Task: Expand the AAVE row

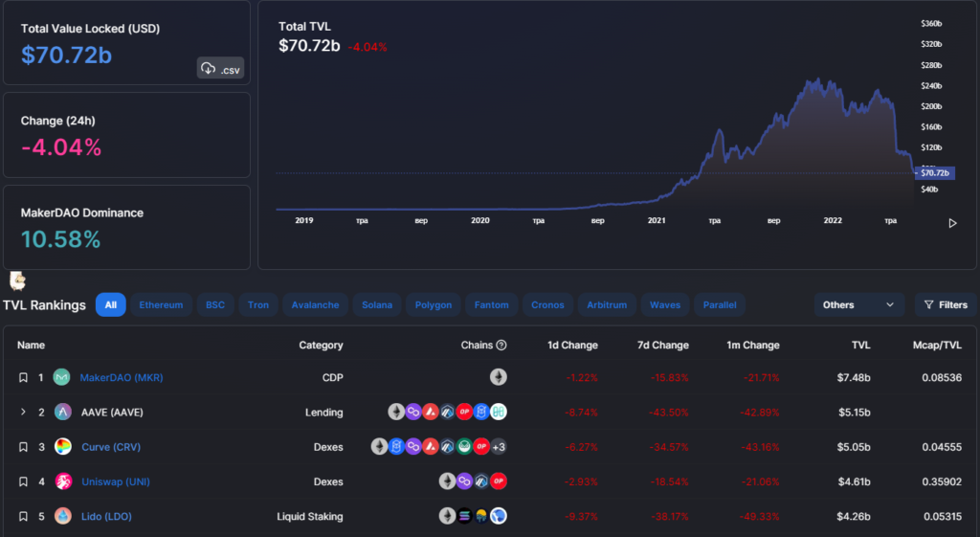Action: pos(23,413)
